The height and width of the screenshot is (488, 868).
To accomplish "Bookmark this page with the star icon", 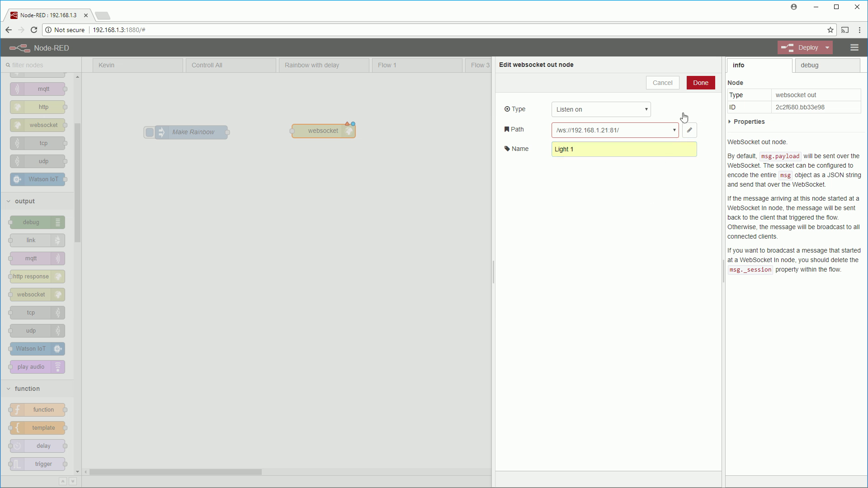I will pos(830,30).
